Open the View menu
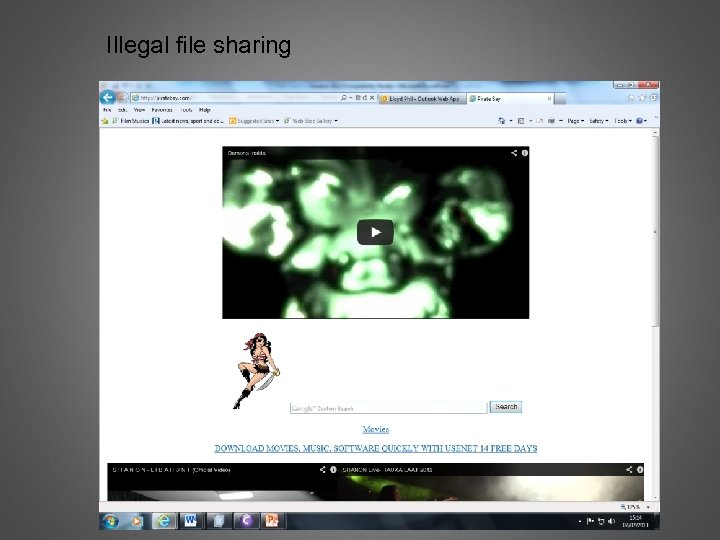Viewport: 720px width, 540px height. pyautogui.click(x=139, y=110)
